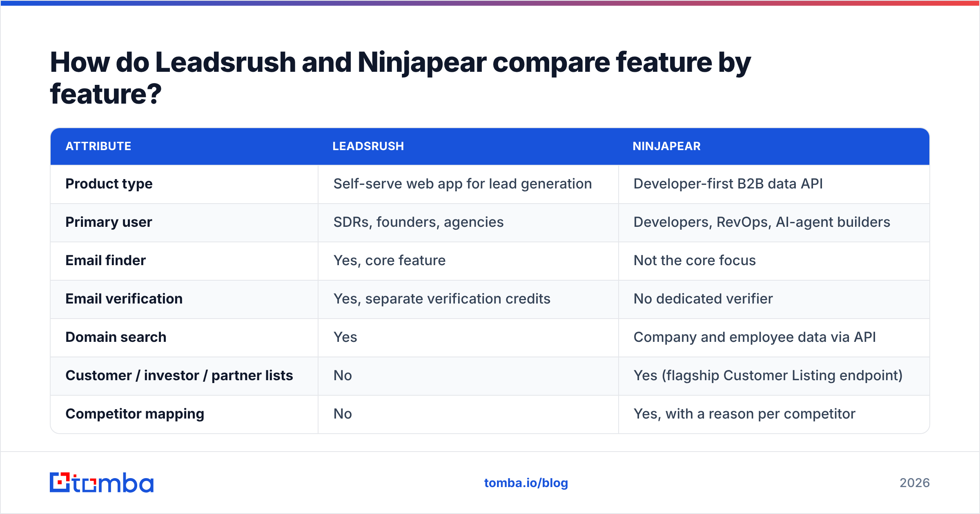
Task: Click the page title heading
Action: tap(400, 78)
